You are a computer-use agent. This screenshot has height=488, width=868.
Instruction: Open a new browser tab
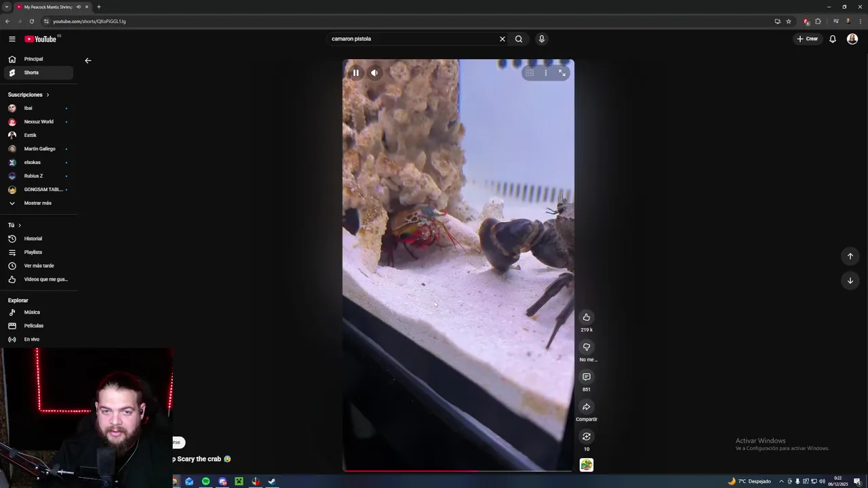tap(98, 7)
